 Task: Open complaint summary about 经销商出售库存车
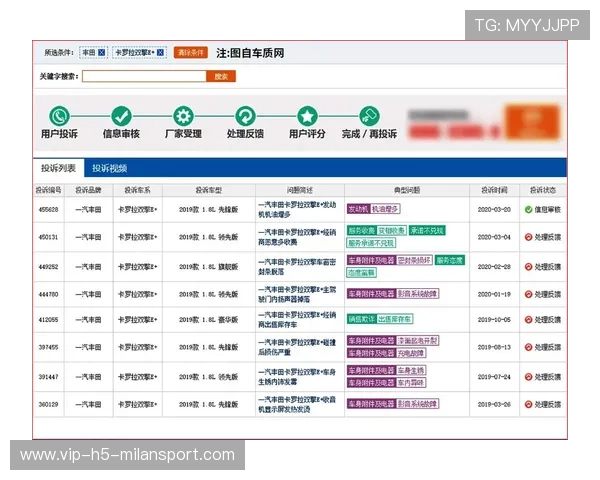coord(297,320)
